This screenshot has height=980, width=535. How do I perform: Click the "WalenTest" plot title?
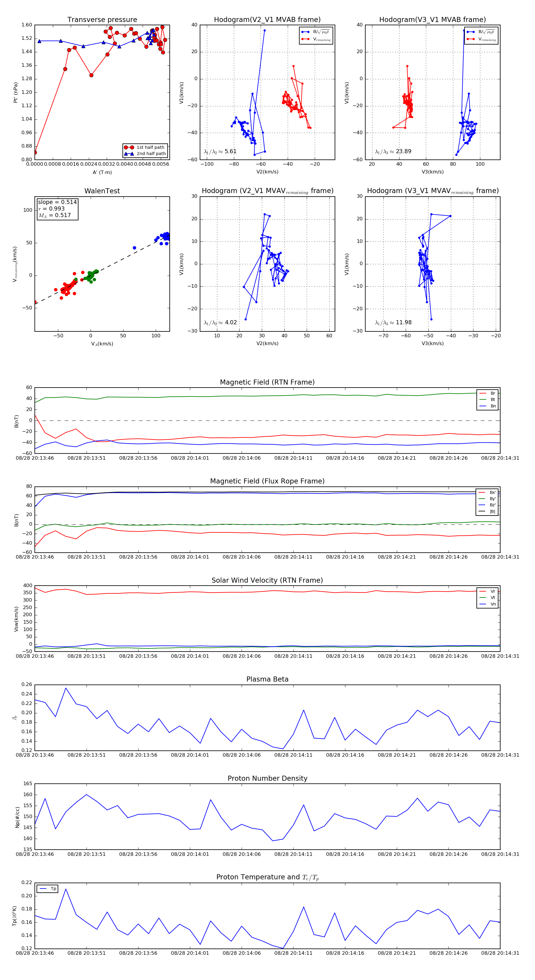[102, 191]
